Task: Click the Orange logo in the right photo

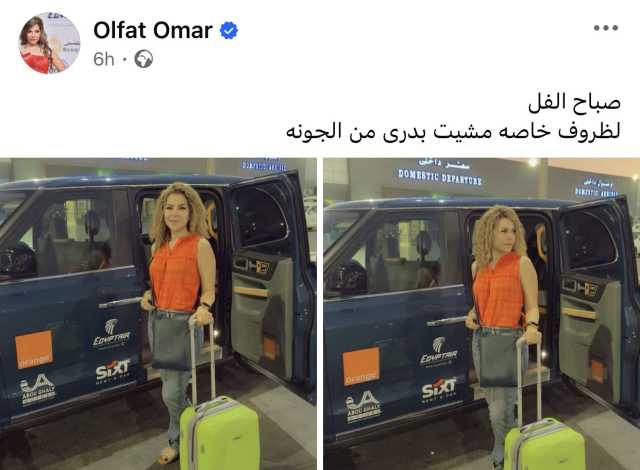Action: 361,366
